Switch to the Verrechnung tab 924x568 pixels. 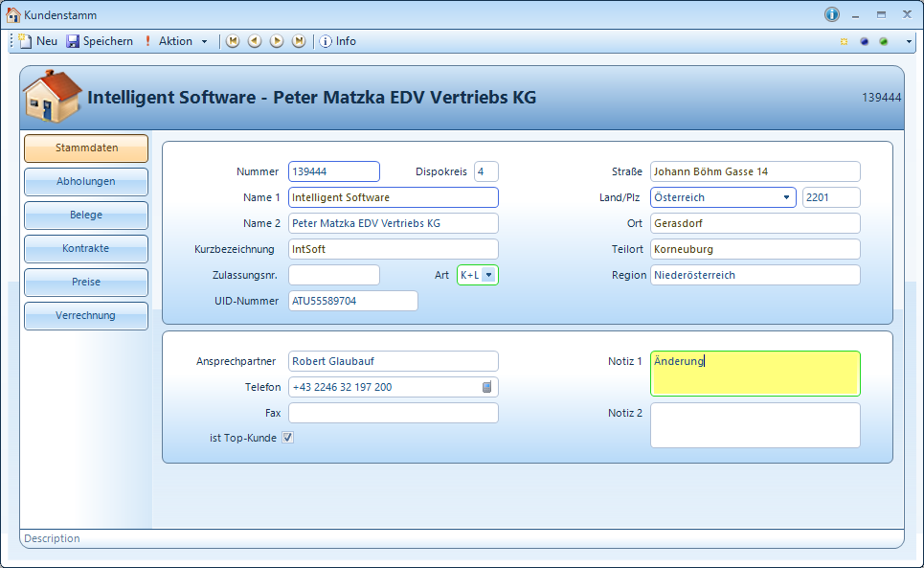86,316
